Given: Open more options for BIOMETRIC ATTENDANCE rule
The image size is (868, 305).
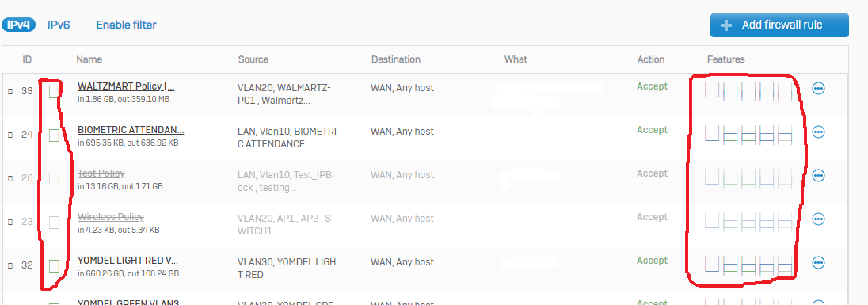Looking at the screenshot, I should [x=818, y=132].
